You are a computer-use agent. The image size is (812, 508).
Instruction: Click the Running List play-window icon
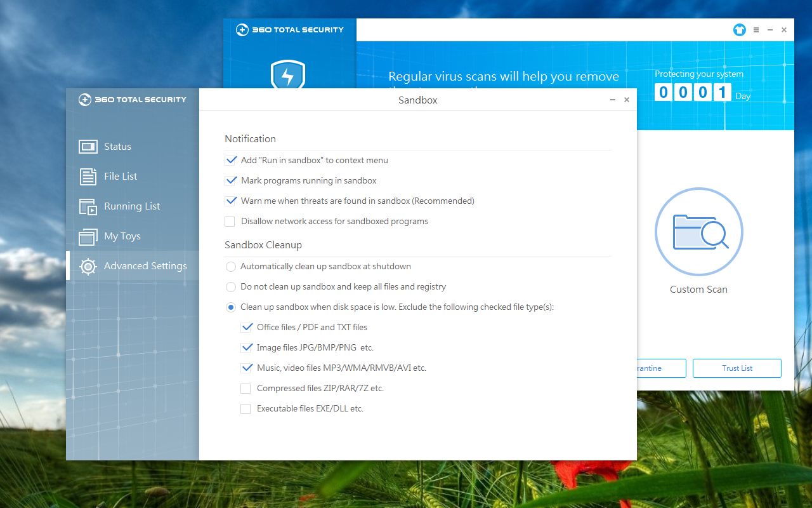[x=88, y=206]
